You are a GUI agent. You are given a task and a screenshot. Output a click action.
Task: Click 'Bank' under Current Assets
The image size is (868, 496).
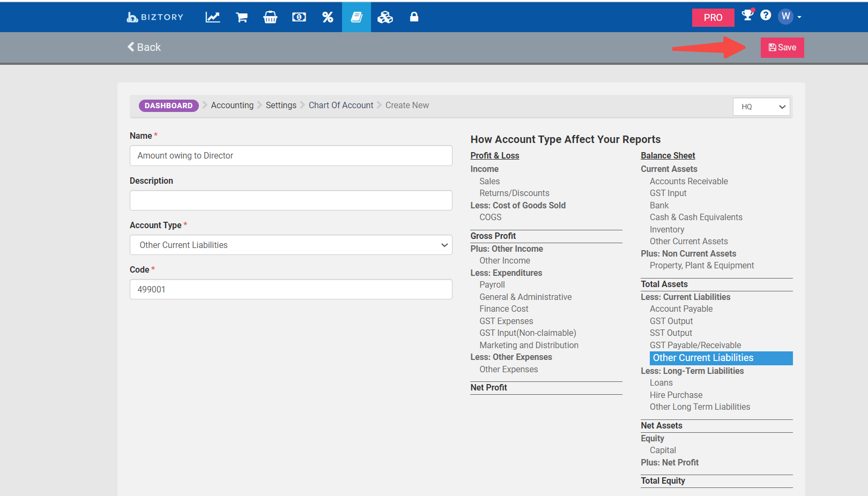(x=659, y=206)
